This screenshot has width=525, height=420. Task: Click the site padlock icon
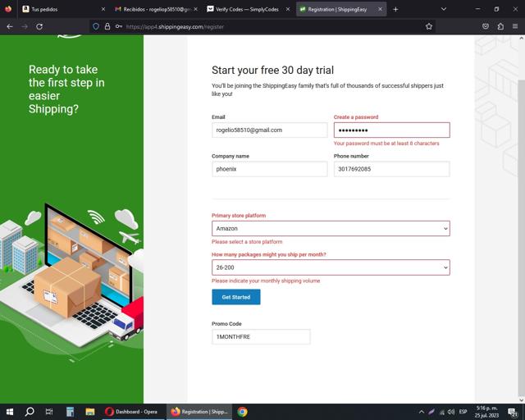click(x=107, y=26)
